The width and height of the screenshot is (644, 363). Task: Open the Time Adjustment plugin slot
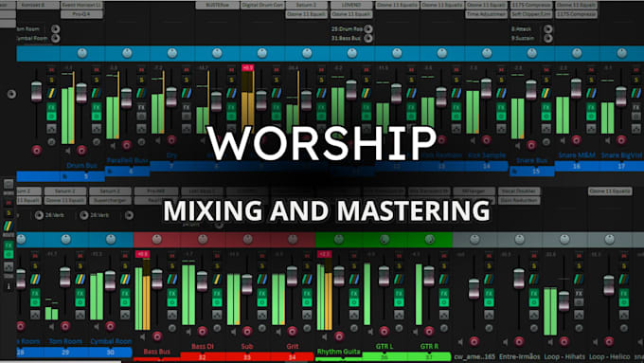486,14
